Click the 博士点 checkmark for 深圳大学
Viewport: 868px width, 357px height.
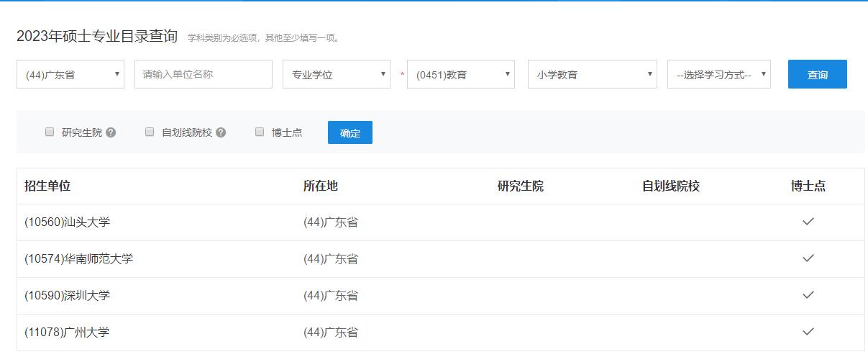click(x=808, y=295)
